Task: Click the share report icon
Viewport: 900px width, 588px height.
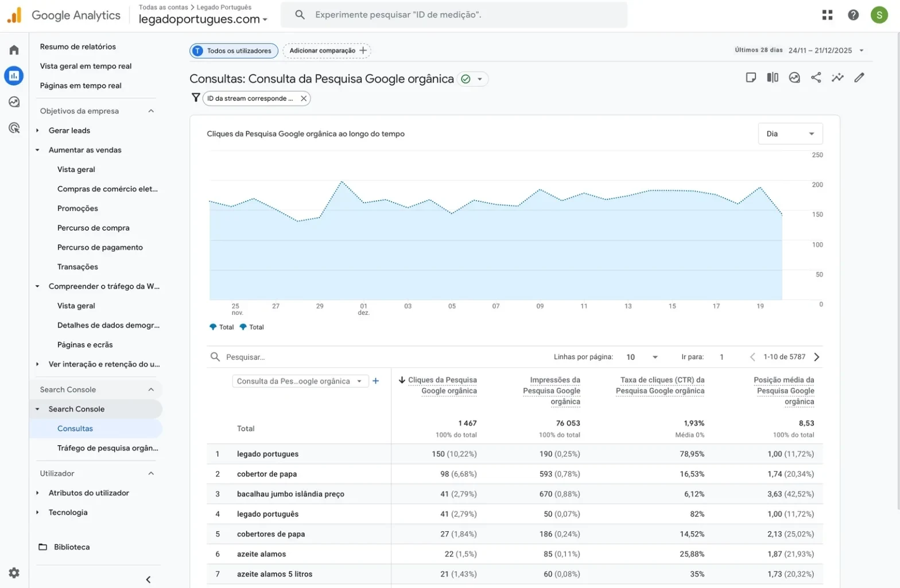Action: pos(816,77)
